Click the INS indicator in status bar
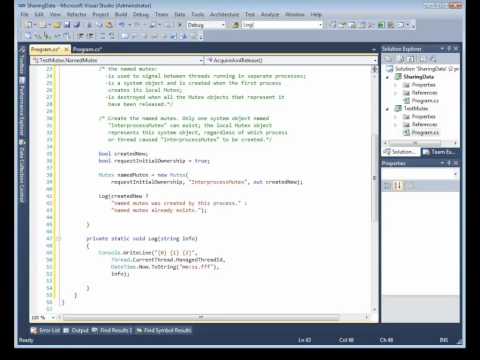Image resolution: width=480 pixels, height=360 pixels. [x=444, y=340]
